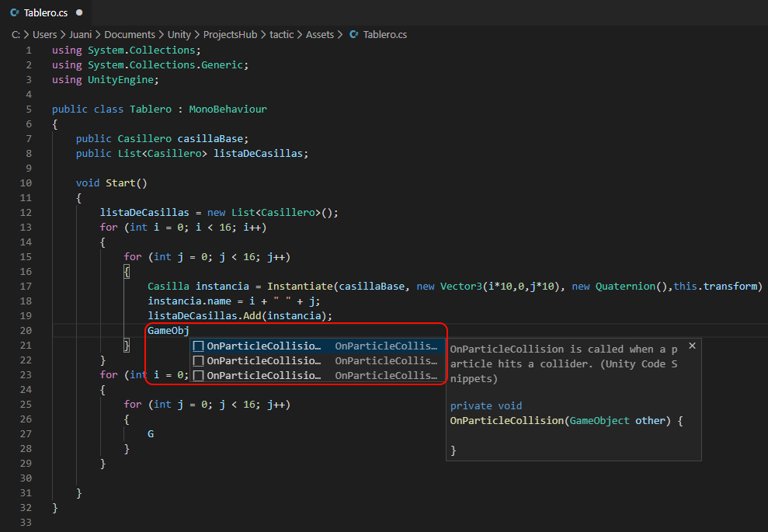Click the snippet icon of the third OnParticleCollision suggestion
The height and width of the screenshot is (532, 768).
[197, 375]
